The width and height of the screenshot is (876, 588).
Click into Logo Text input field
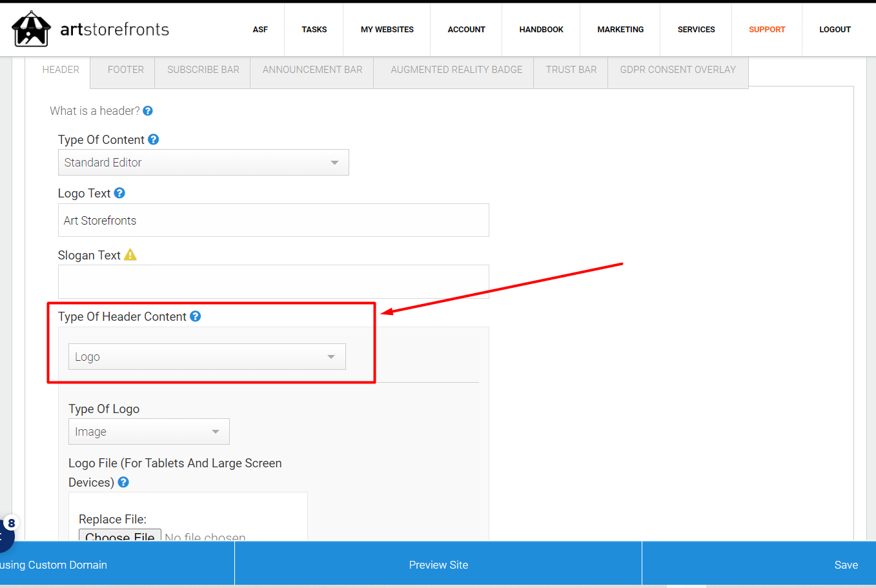click(x=274, y=220)
